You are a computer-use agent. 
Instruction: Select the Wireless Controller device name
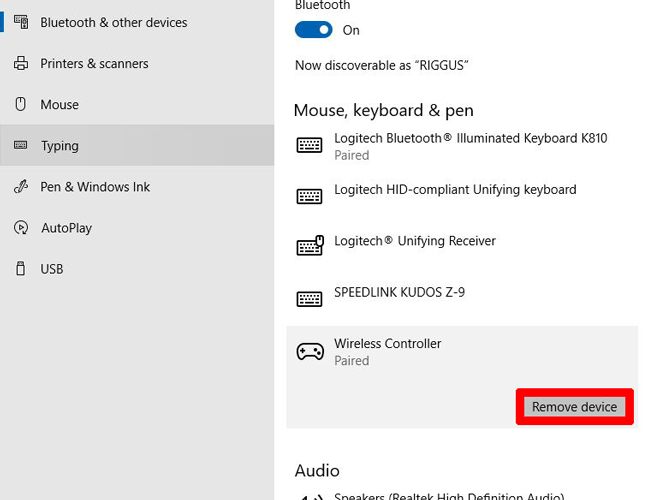pyautogui.click(x=387, y=344)
